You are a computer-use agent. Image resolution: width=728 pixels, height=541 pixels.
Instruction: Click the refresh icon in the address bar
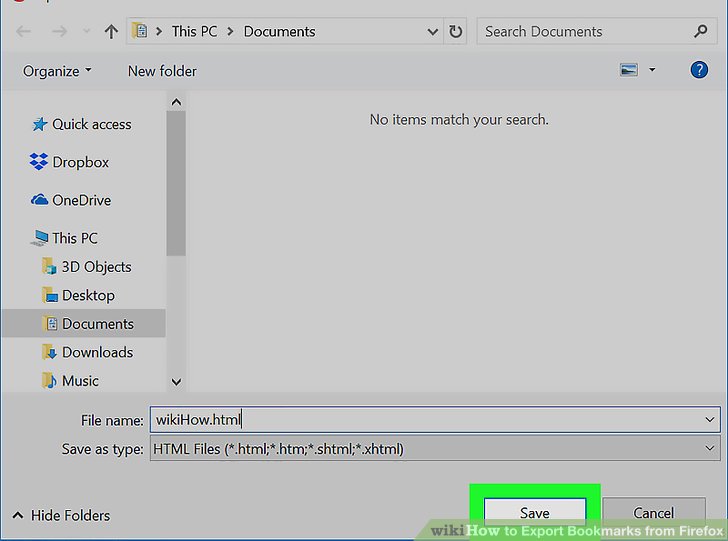[455, 32]
